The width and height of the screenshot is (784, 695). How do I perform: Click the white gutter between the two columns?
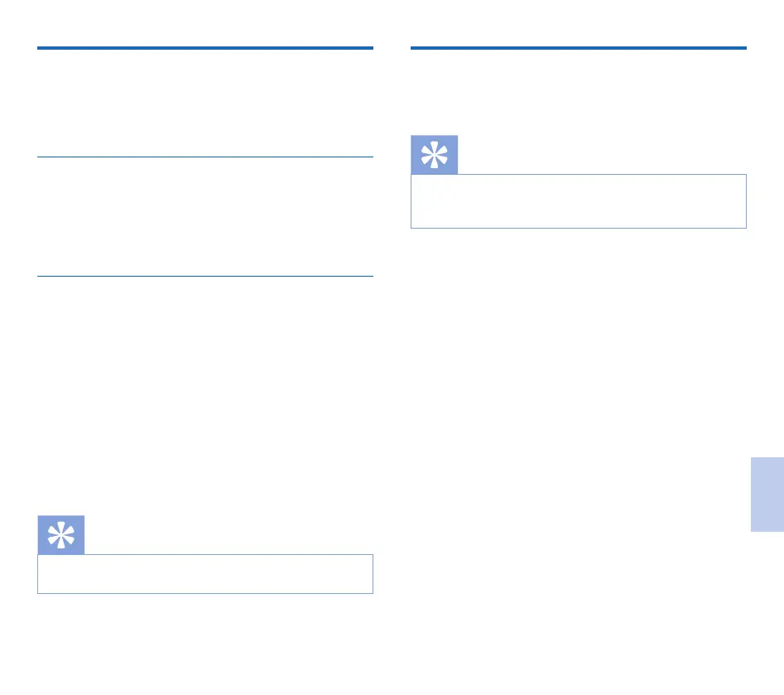click(x=392, y=331)
